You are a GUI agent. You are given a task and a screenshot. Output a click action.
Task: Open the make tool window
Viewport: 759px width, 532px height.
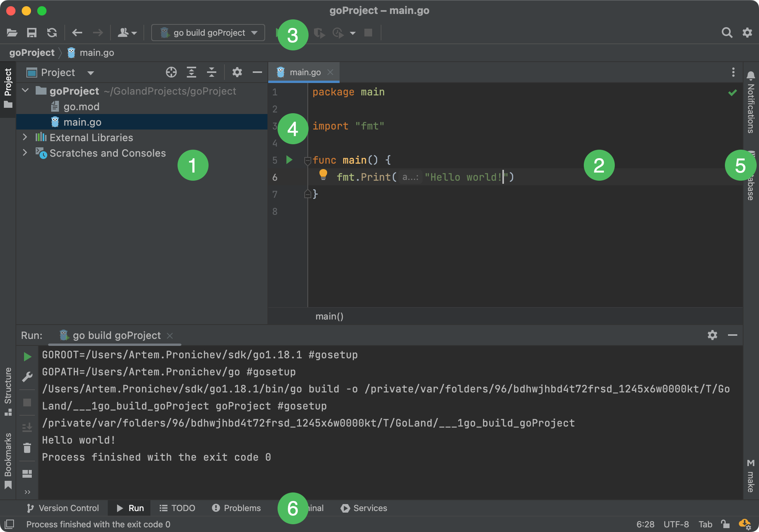[751, 476]
